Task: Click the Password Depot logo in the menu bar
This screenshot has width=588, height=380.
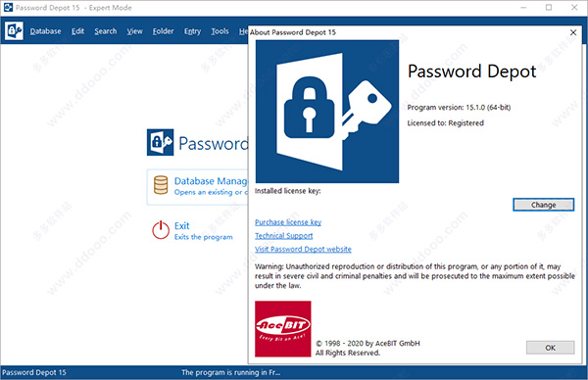Action: [x=14, y=30]
